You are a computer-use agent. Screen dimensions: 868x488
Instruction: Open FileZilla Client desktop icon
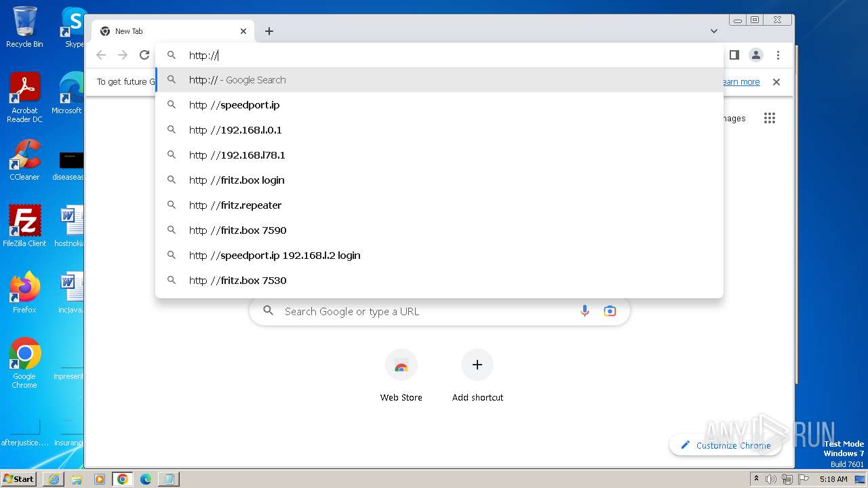click(24, 226)
